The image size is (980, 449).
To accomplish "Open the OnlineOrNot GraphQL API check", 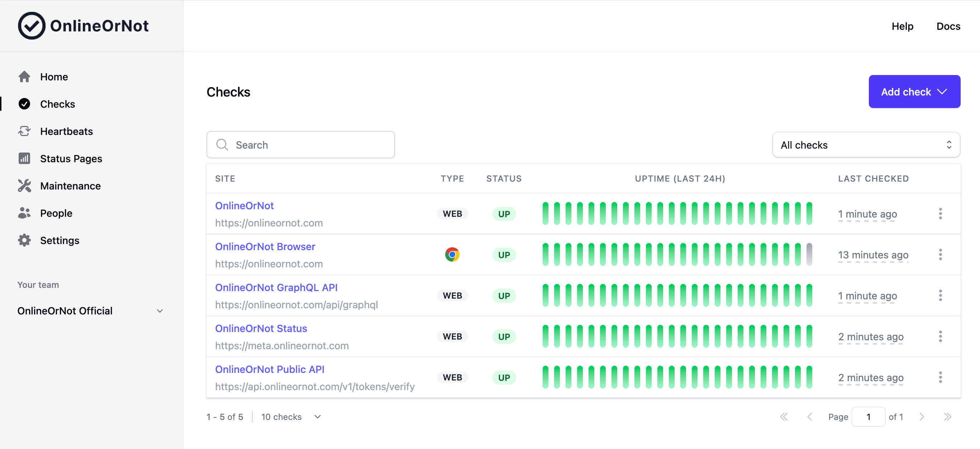I will pos(276,287).
